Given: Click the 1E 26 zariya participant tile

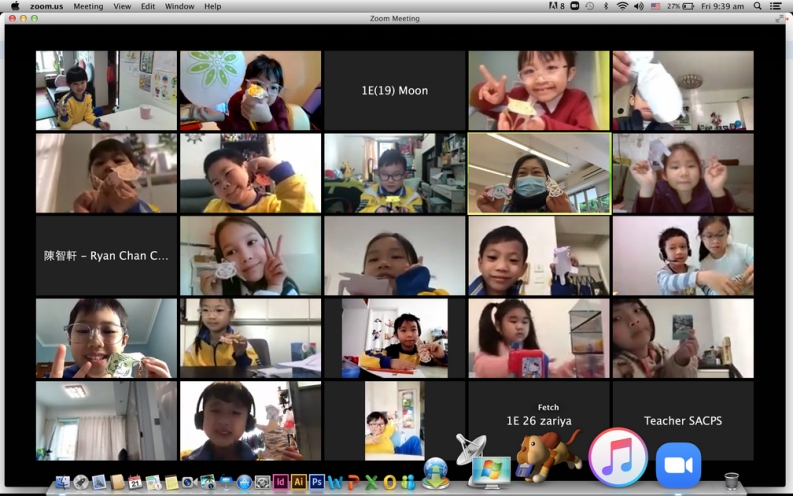Looking at the screenshot, I should (539, 420).
